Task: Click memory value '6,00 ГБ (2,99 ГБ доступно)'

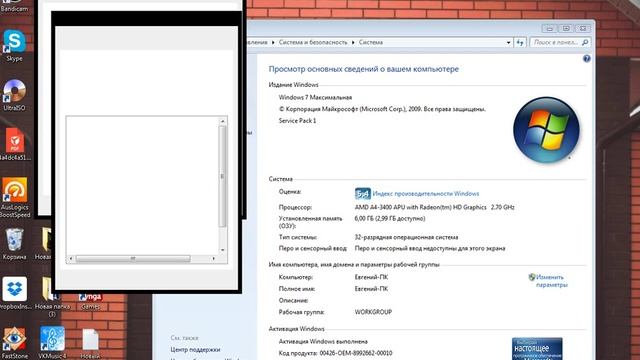Action: point(390,219)
